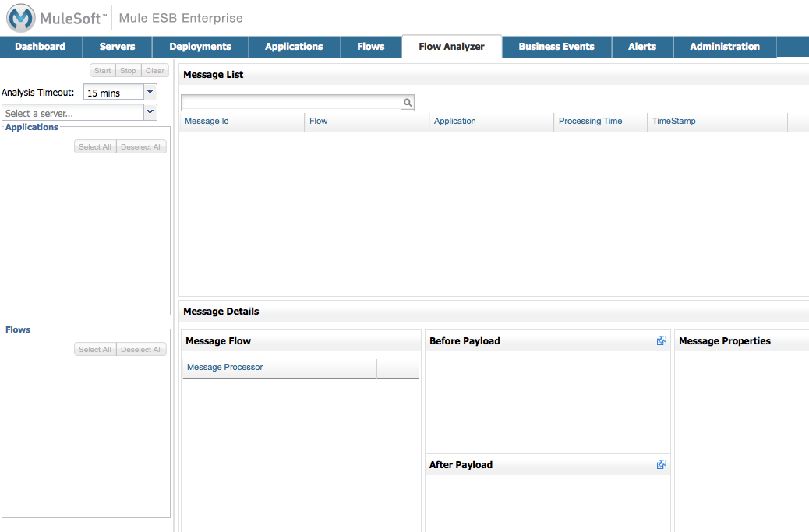Expand the Select a server dropdown
The width and height of the screenshot is (809, 532).
(150, 112)
